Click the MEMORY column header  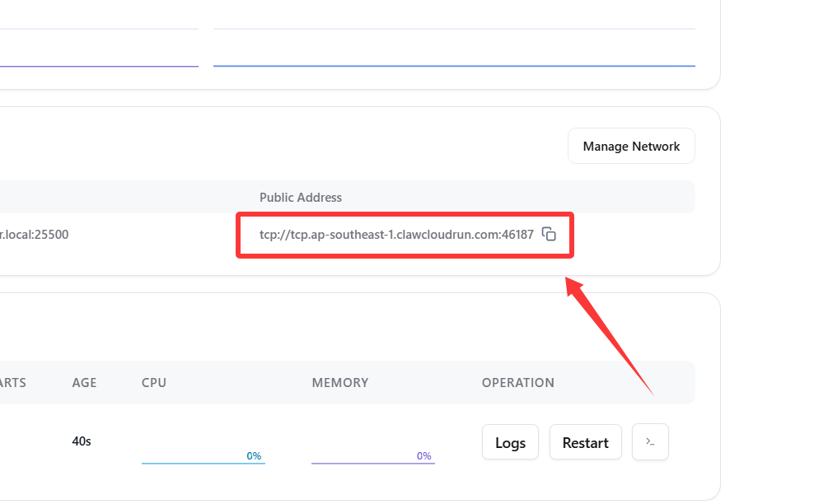click(x=339, y=383)
